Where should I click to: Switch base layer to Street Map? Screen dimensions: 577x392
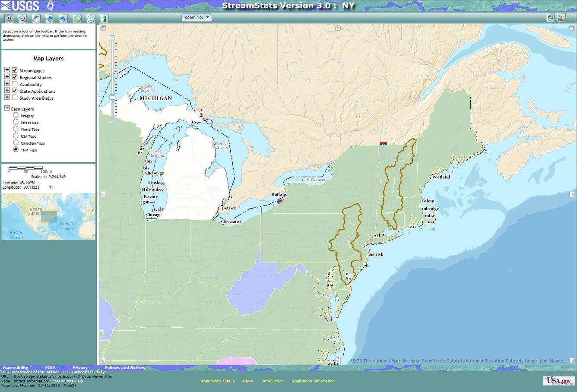[16, 122]
